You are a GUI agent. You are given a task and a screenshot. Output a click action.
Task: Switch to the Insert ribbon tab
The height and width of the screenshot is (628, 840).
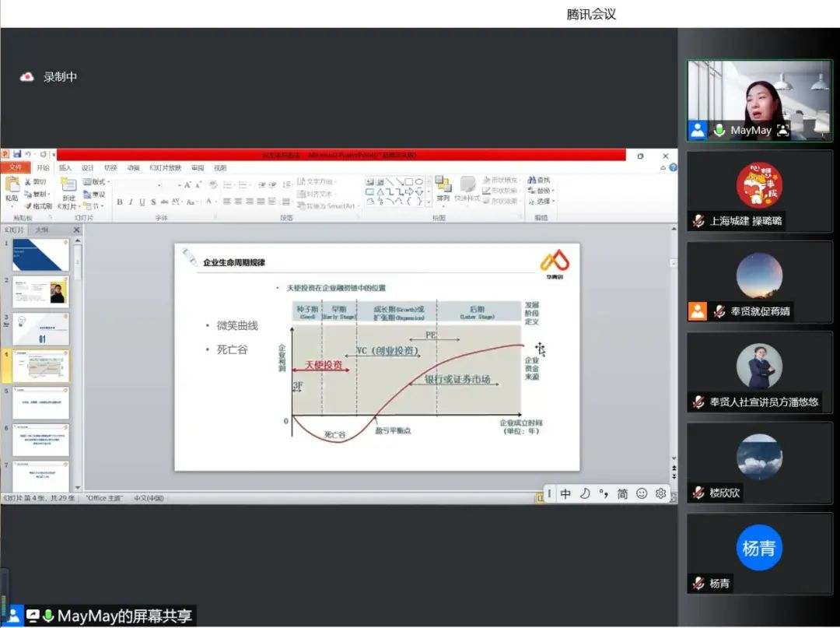click(65, 168)
